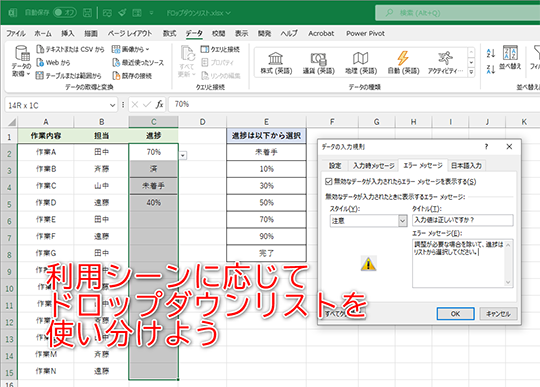The width and height of the screenshot is (540, 387).
Task: Select Automatic (自動) data type
Action: point(403,63)
